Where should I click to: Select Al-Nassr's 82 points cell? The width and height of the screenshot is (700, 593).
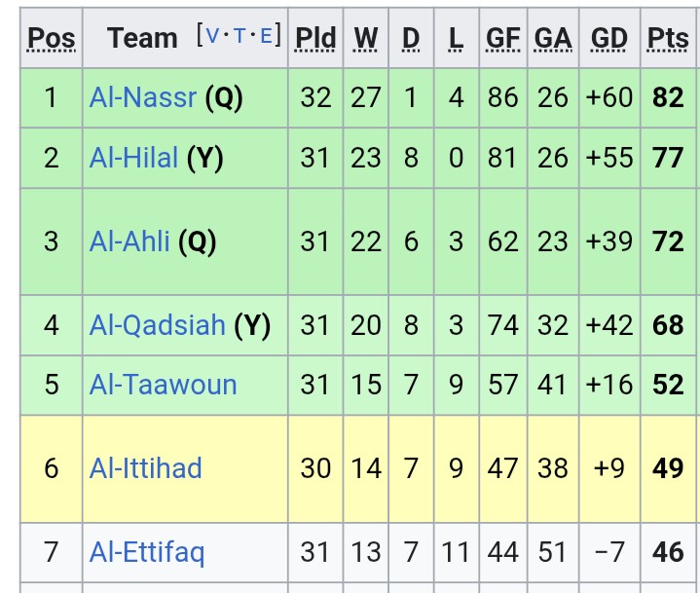point(668,97)
